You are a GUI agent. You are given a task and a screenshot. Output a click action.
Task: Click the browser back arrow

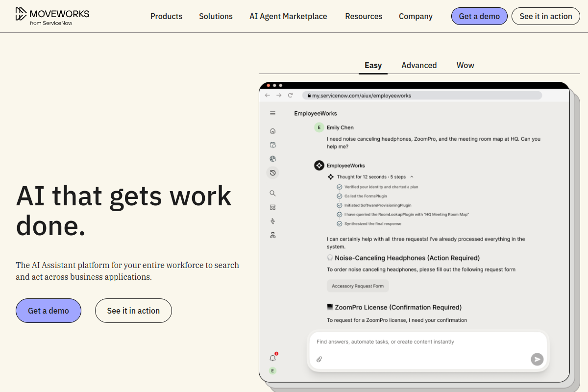click(x=268, y=95)
